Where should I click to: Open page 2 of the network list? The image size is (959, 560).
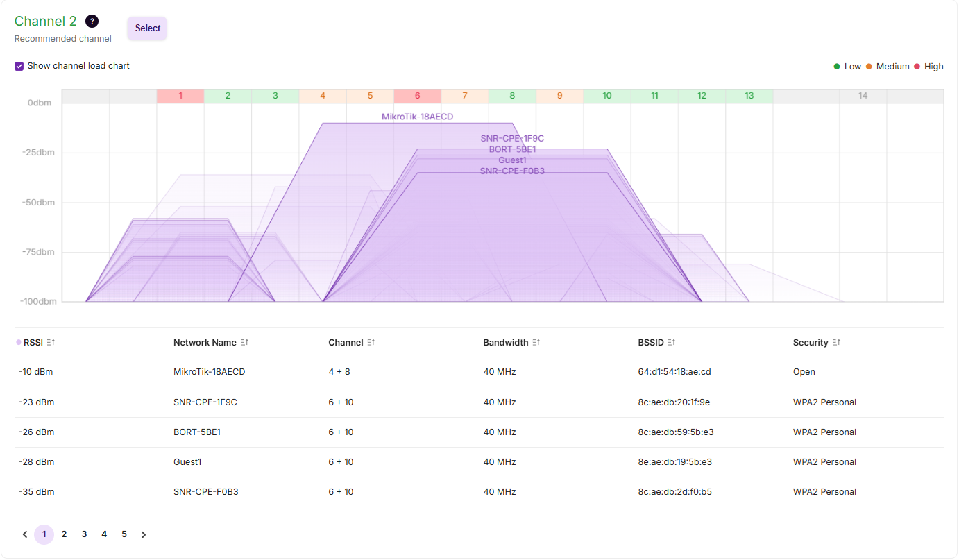tap(64, 534)
